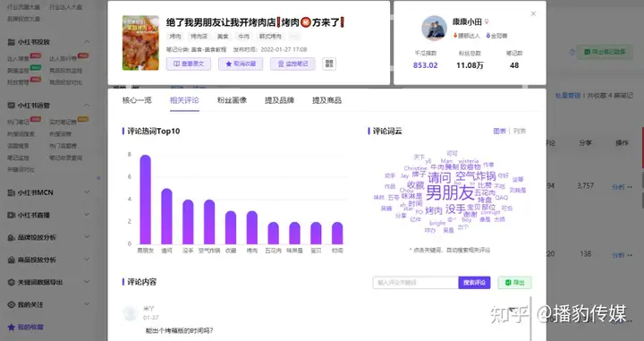The height and width of the screenshot is (341, 644).
Task: Click the 小红书运营 section icon in sidebar
Action: (x=11, y=106)
